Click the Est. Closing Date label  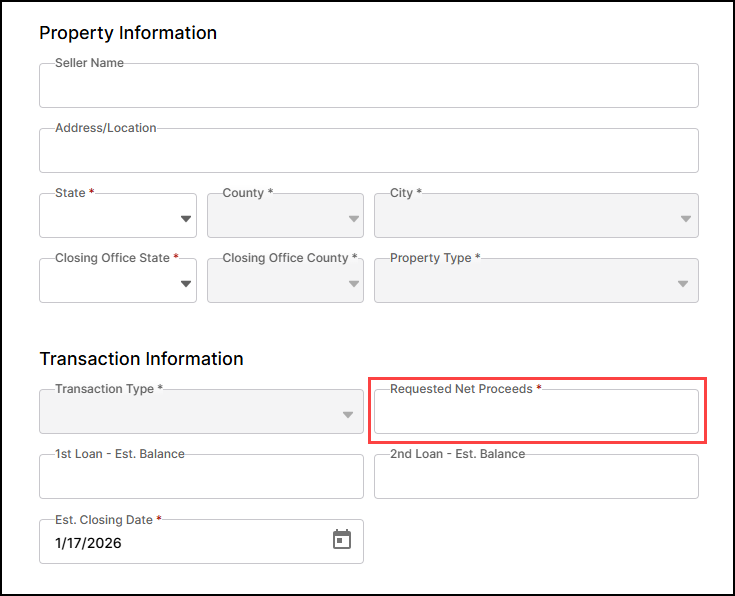(104, 520)
